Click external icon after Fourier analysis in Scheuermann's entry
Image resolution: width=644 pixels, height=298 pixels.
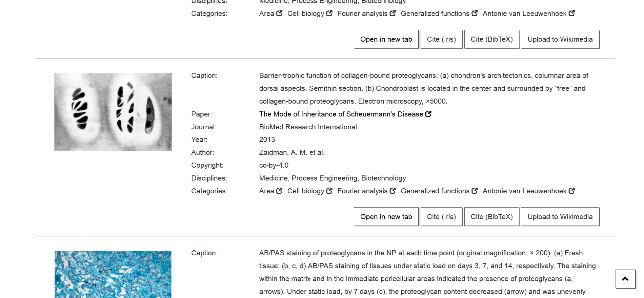coord(393,191)
